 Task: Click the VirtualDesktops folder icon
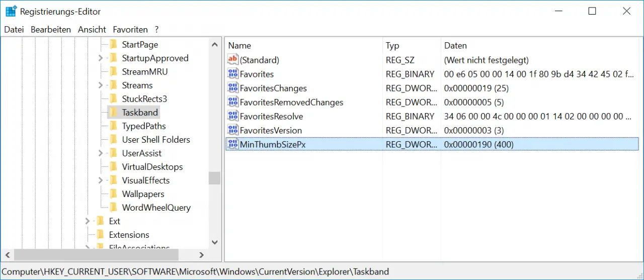click(x=113, y=167)
